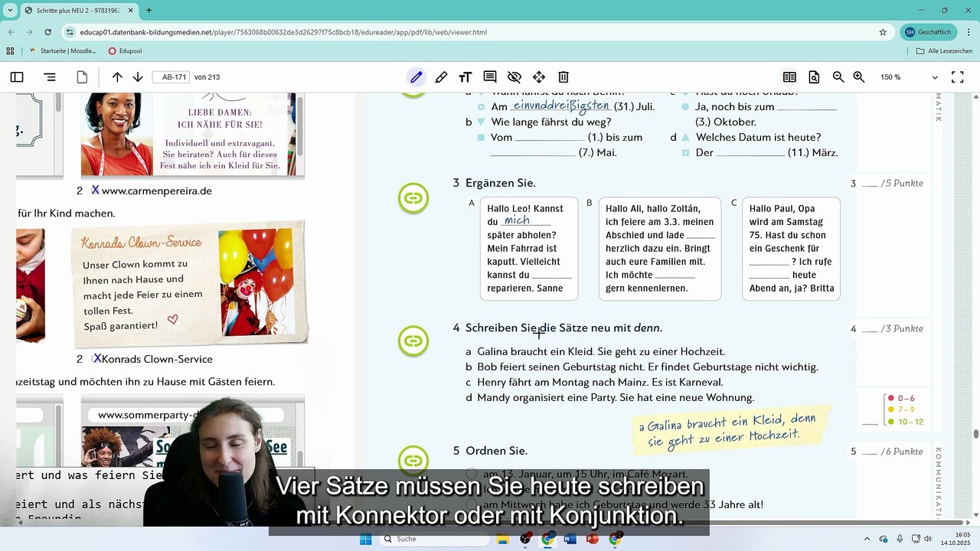Open the table of contents list icon

(x=50, y=77)
